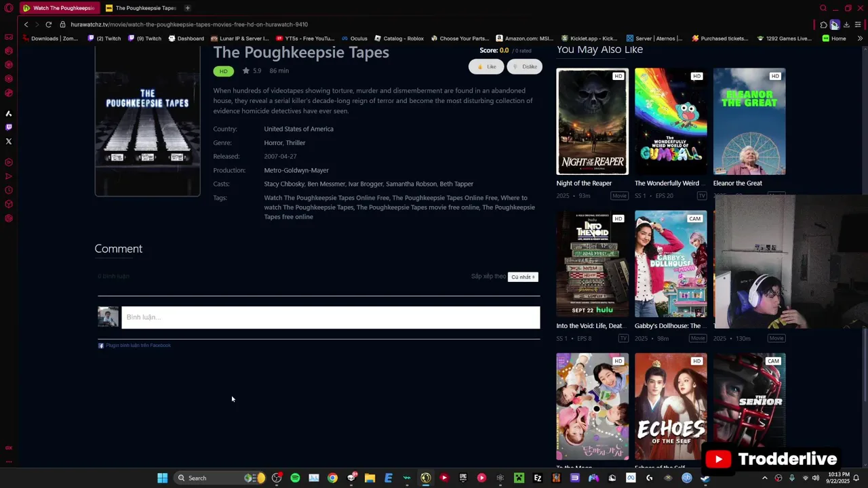The width and height of the screenshot is (868, 488).
Task: Click the HD quality badge
Action: tap(223, 70)
